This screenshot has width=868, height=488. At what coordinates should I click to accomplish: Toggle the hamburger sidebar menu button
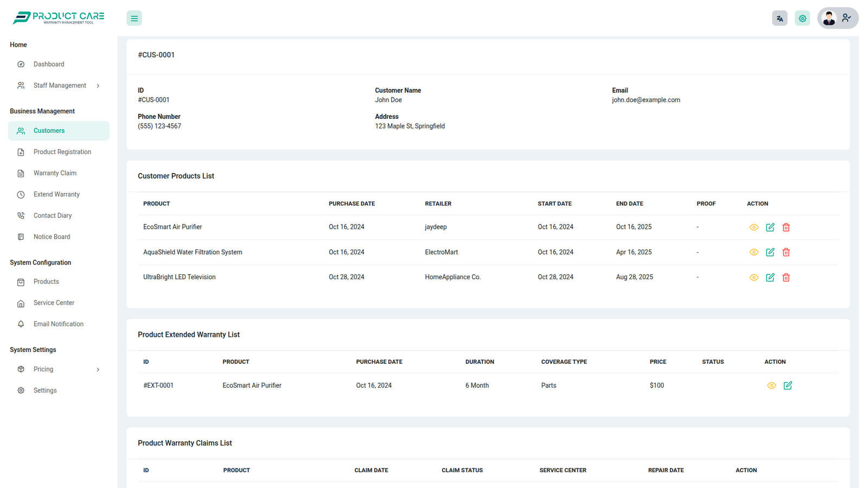point(134,18)
